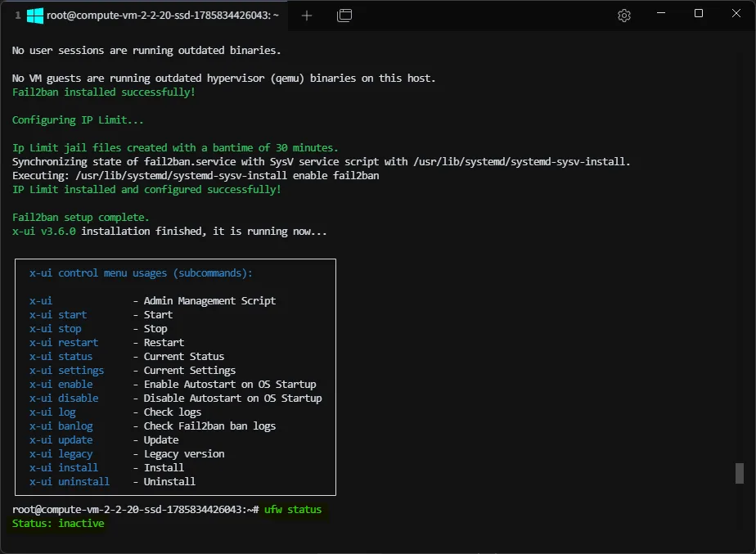Click 'x-ui legacy' subcommand text
The height and width of the screenshot is (554, 756).
pyautogui.click(x=61, y=454)
